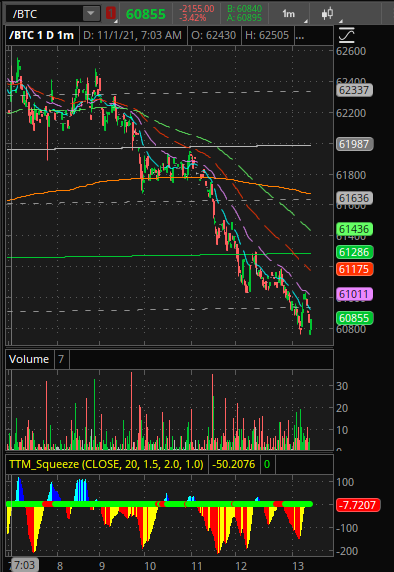Open the candlestick chart style icon
This screenshot has width=394, height=572.
[327, 14]
